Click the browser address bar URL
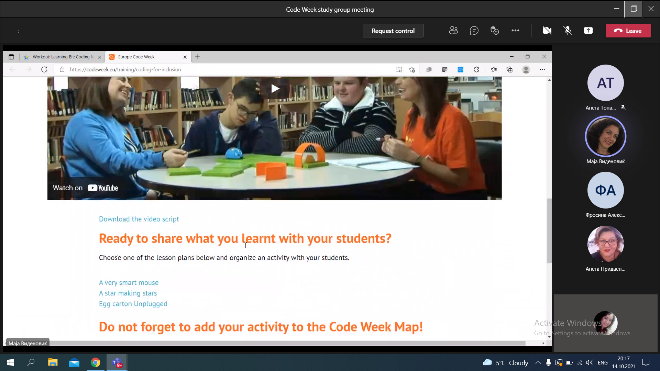The image size is (660, 371). 125,69
